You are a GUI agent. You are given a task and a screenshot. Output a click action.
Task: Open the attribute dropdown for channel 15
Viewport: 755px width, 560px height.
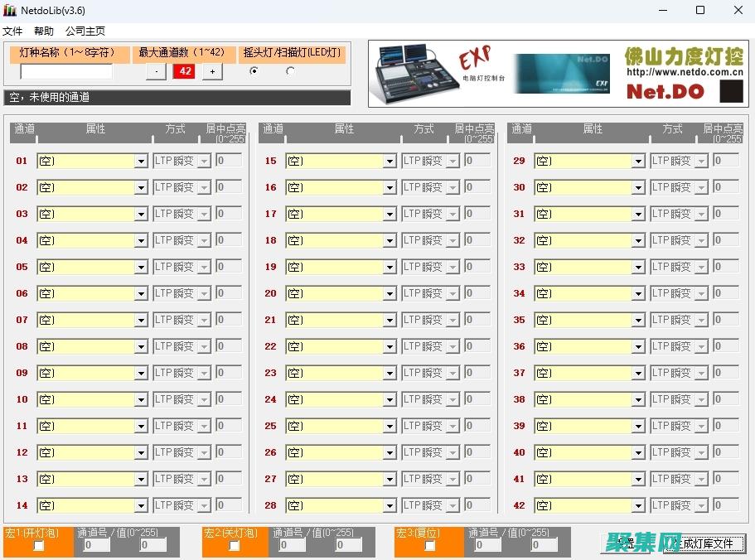click(x=390, y=162)
